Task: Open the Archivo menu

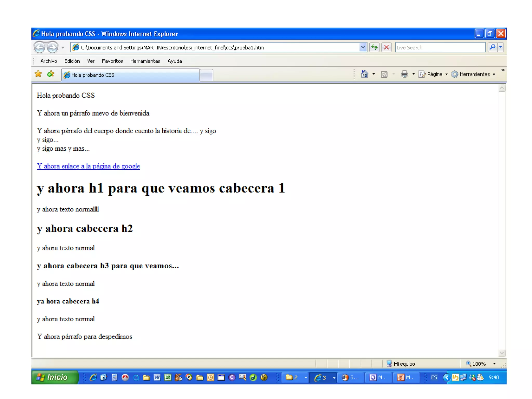Action: tap(49, 61)
